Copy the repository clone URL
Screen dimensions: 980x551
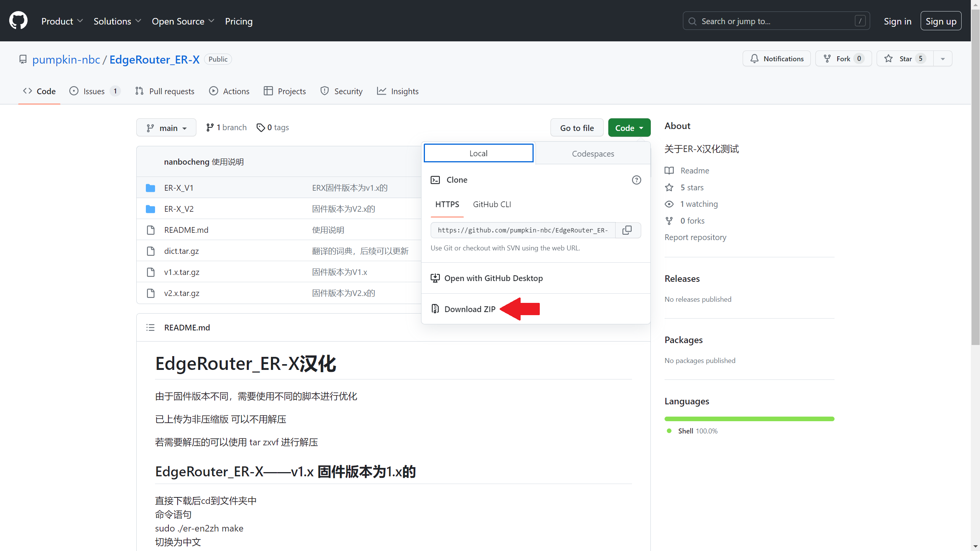(x=627, y=230)
